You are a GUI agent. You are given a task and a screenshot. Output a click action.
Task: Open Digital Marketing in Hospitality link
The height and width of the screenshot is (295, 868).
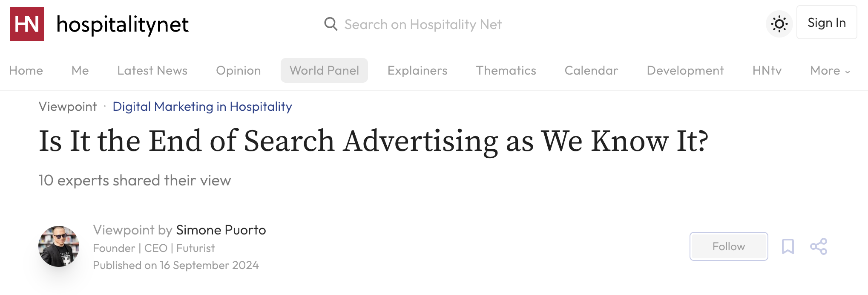[x=202, y=107]
